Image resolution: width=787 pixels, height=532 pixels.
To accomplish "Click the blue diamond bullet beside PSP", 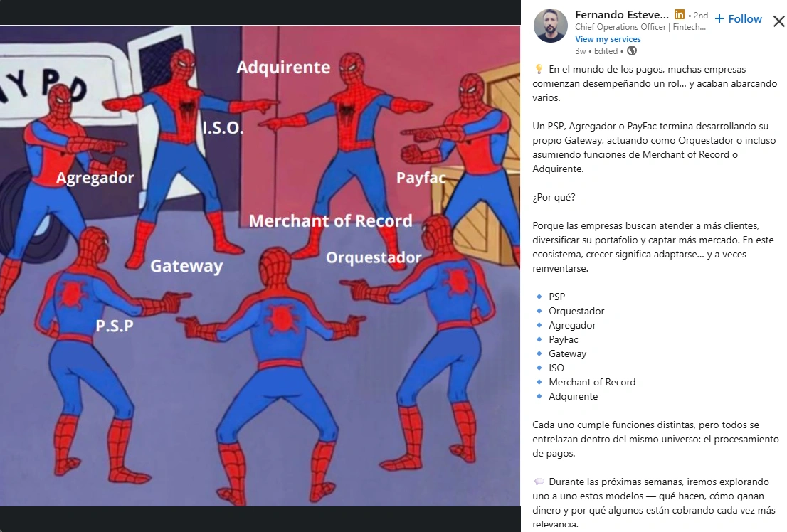I will coord(539,297).
